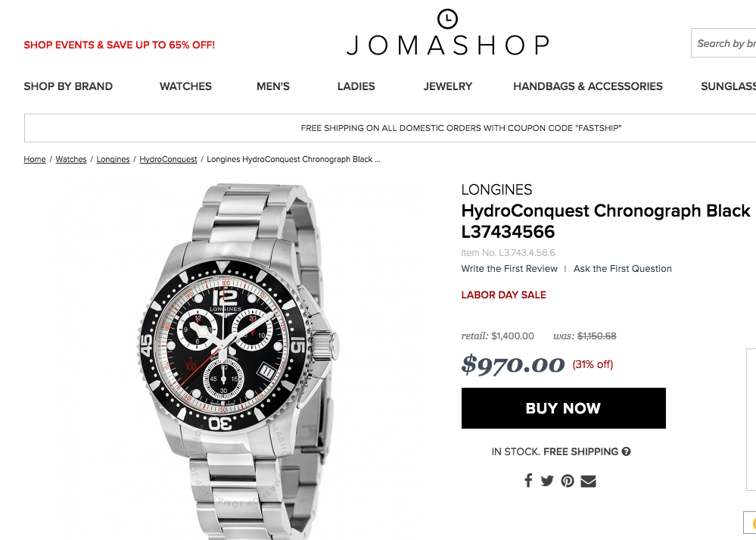Click Ask the First Question link
The width and height of the screenshot is (756, 540).
point(623,269)
